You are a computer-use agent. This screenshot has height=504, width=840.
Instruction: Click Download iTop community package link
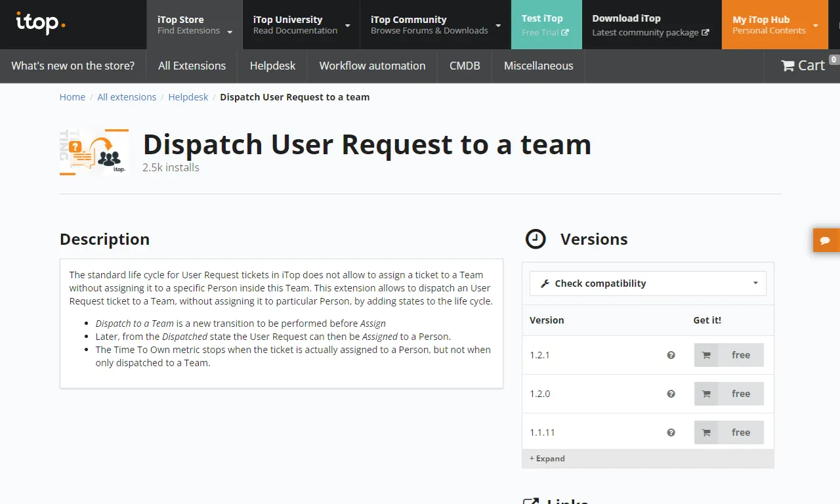[650, 24]
